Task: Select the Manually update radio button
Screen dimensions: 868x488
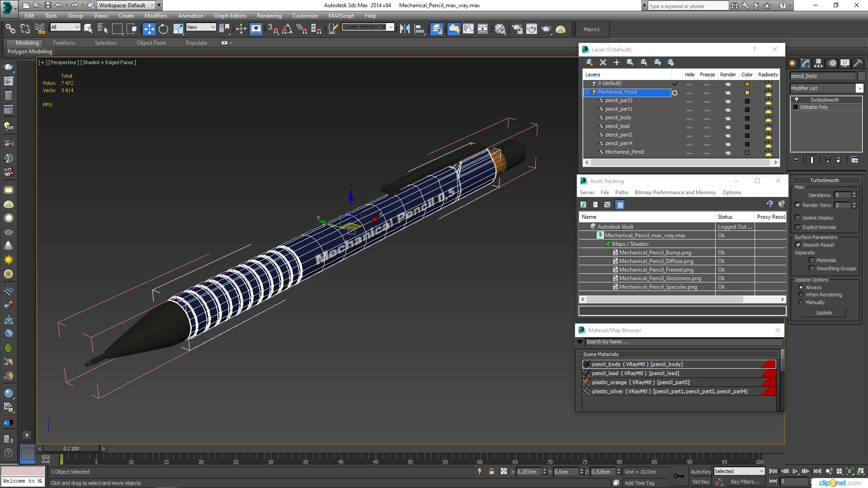Action: click(801, 302)
